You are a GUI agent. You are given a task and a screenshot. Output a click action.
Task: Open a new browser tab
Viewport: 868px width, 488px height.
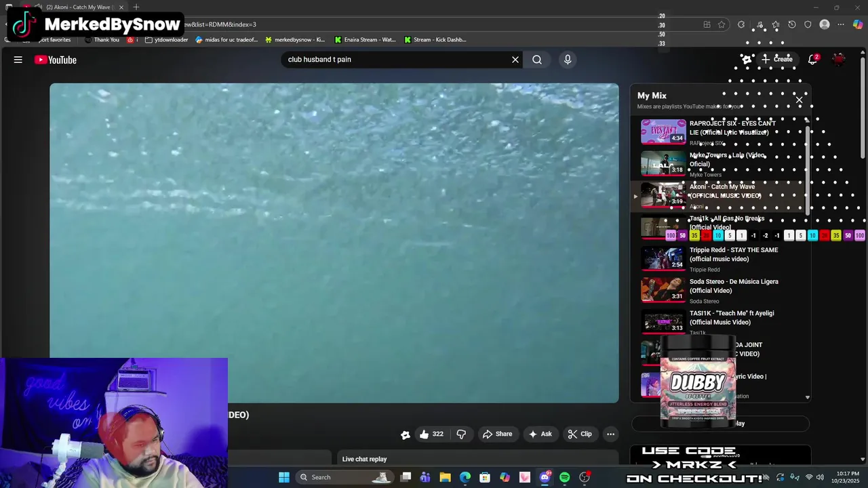click(136, 7)
